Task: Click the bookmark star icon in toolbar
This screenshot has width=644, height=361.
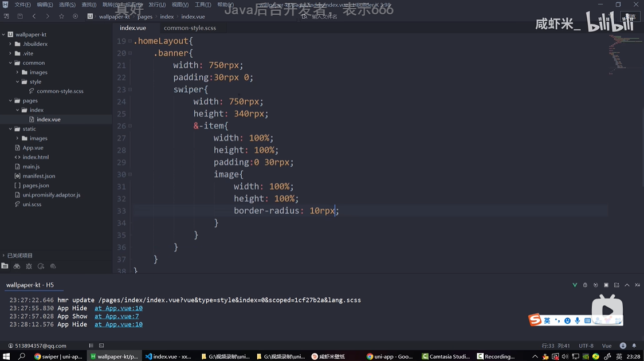Action: click(61, 17)
